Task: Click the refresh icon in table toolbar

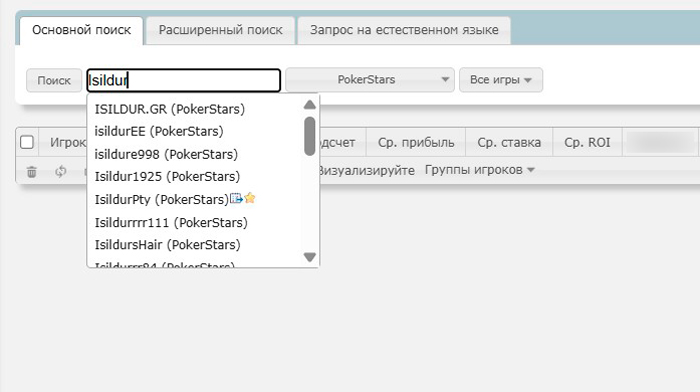Action: click(61, 171)
